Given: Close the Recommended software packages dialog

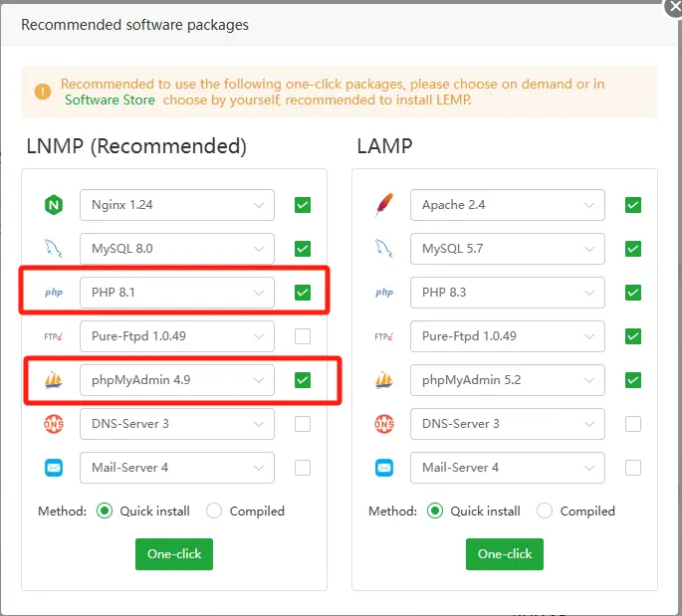Looking at the screenshot, I should pyautogui.click(x=674, y=7).
